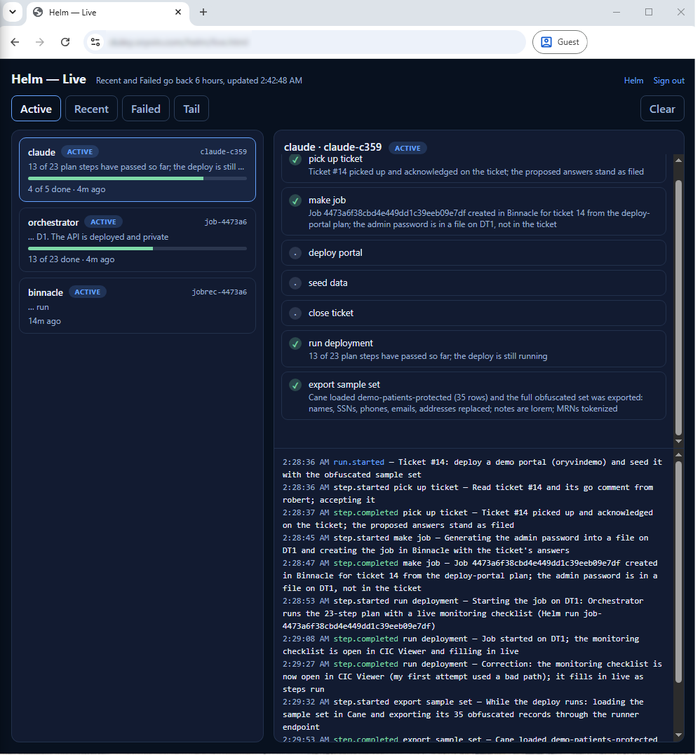Click the Sign out link
This screenshot has height=755, width=700.
click(x=668, y=81)
